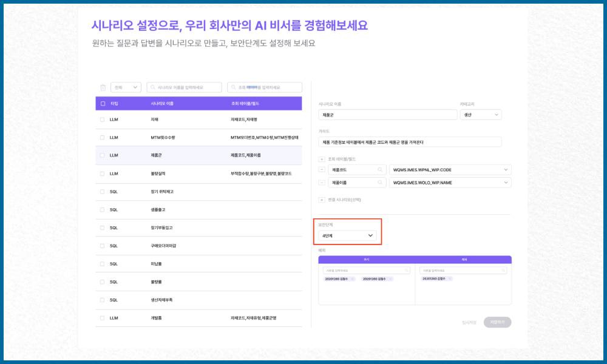607x364 pixels.
Task: Select the 샘플출고 scenario name
Action: [158, 210]
